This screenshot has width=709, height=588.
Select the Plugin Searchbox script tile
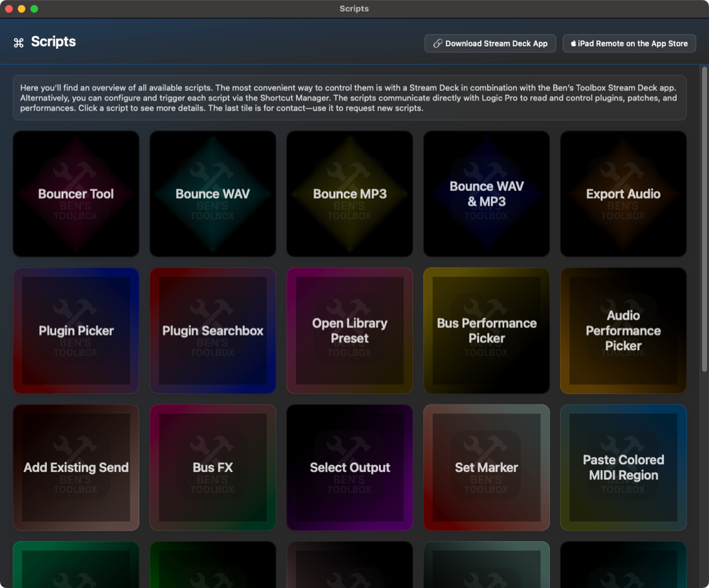click(213, 331)
